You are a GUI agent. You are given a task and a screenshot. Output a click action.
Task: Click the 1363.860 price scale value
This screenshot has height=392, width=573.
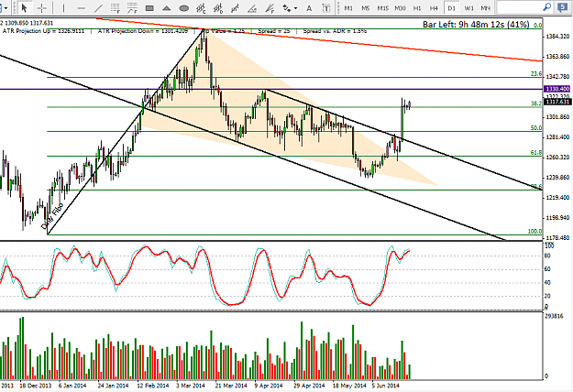557,57
